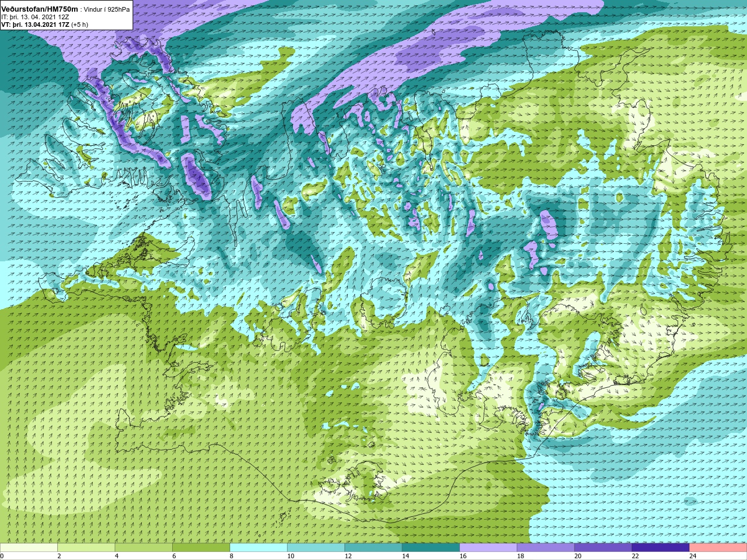Click the turquoise 10–12 legend swatch
The width and height of the screenshot is (747, 560).
[x=316, y=548]
